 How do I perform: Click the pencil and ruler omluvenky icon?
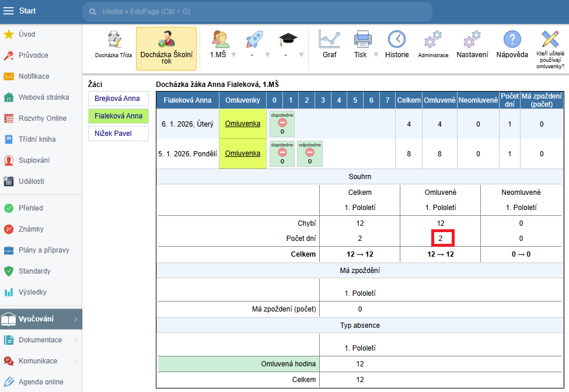tap(550, 39)
